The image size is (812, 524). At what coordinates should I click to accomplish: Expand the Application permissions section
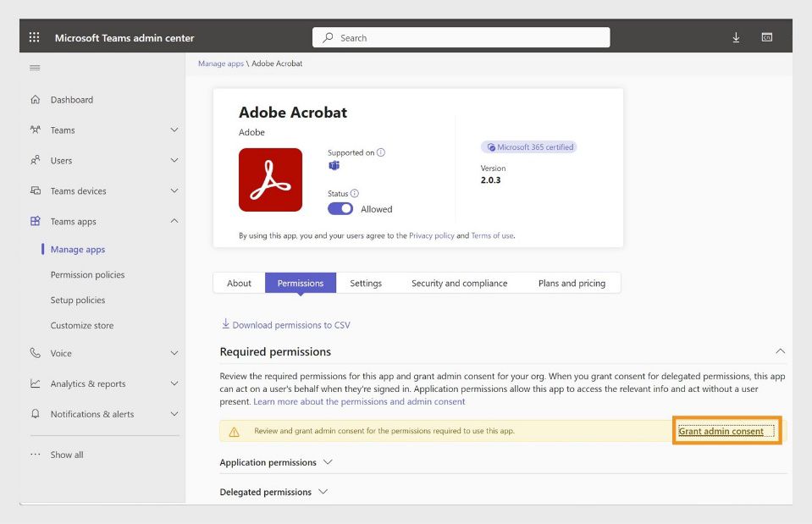[x=330, y=463]
